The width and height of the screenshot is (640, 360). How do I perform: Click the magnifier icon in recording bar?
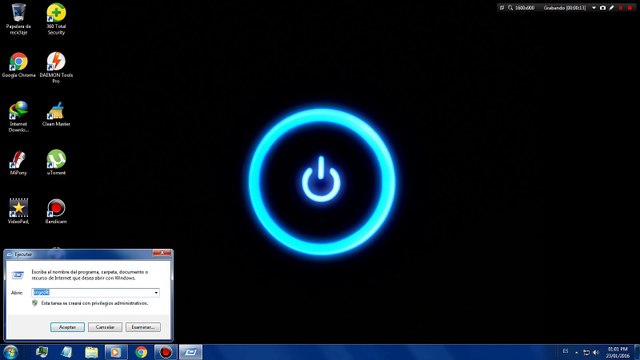[510, 8]
